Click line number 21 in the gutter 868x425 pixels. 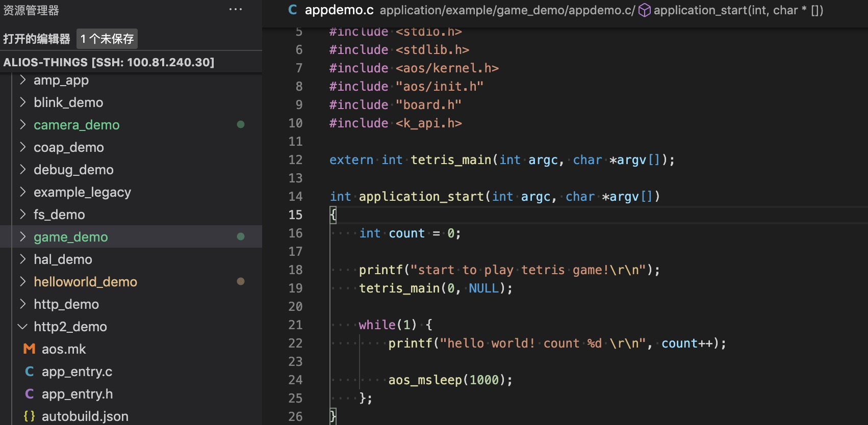coord(295,325)
